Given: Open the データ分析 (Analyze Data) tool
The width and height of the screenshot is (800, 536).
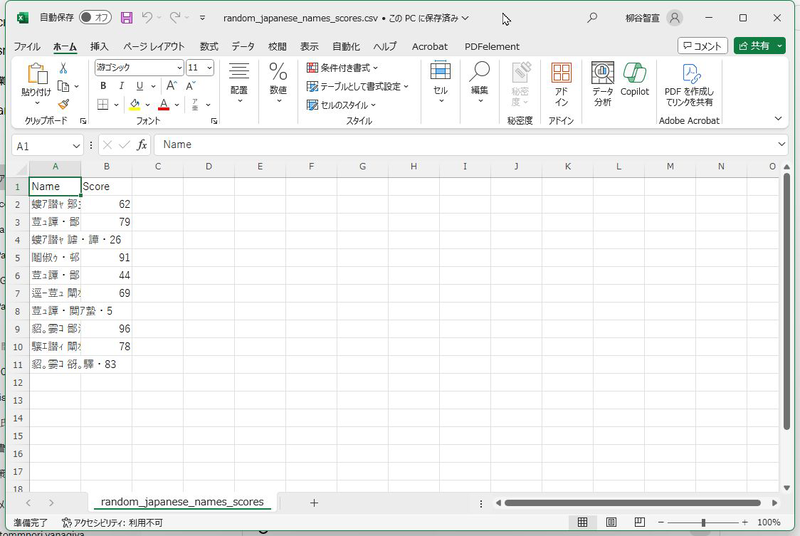Looking at the screenshot, I should click(x=602, y=75).
